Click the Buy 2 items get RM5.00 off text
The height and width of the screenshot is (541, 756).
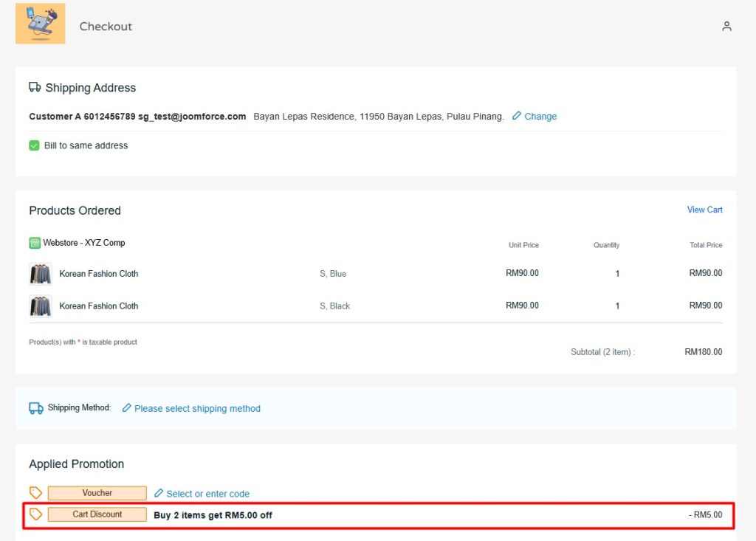(x=213, y=515)
